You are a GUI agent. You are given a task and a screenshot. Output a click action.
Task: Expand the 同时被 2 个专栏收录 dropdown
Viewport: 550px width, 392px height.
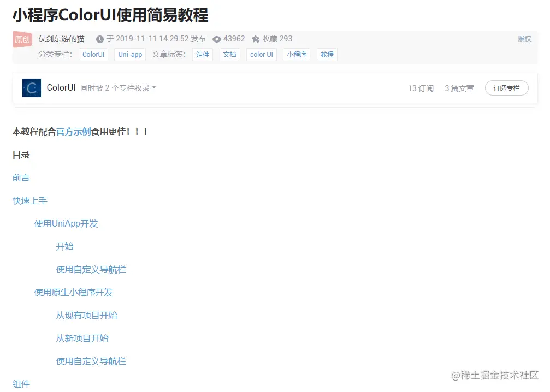tap(118, 88)
